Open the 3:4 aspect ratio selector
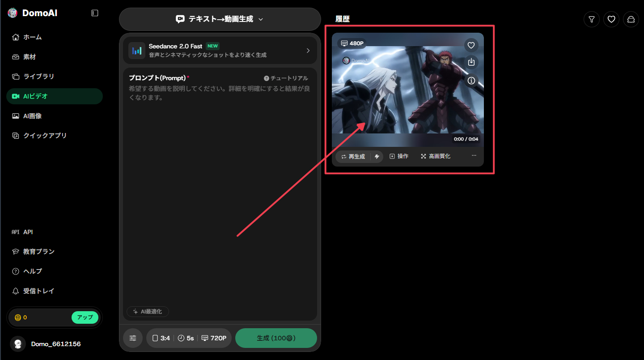This screenshot has height=360, width=644. click(x=161, y=338)
